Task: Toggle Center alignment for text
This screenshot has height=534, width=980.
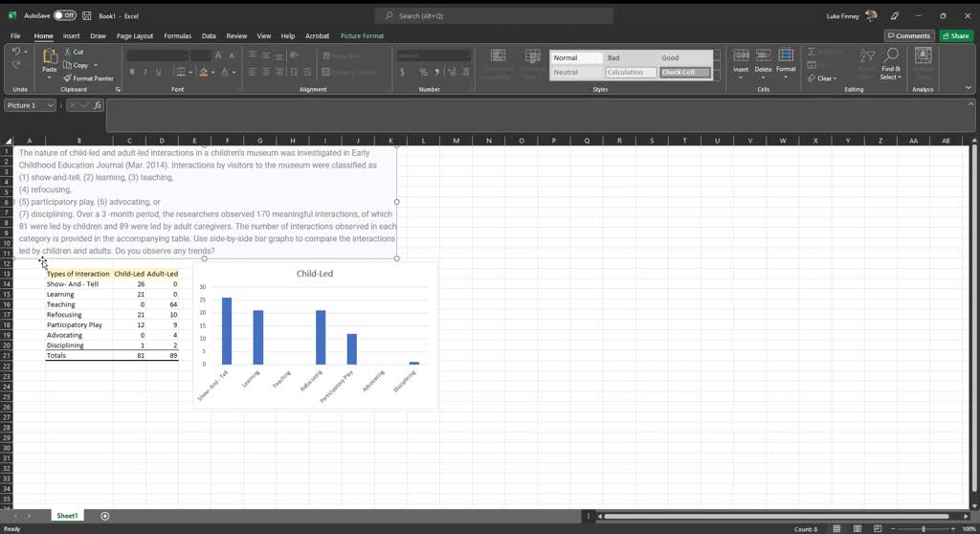Action: 266,72
